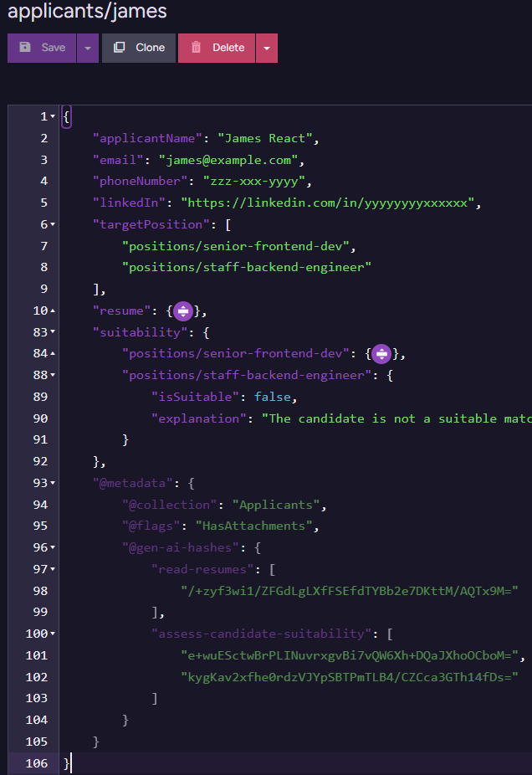This screenshot has height=775, width=532.
Task: Collapse @gen-ai-hashes block at line 96
Action: (x=53, y=548)
